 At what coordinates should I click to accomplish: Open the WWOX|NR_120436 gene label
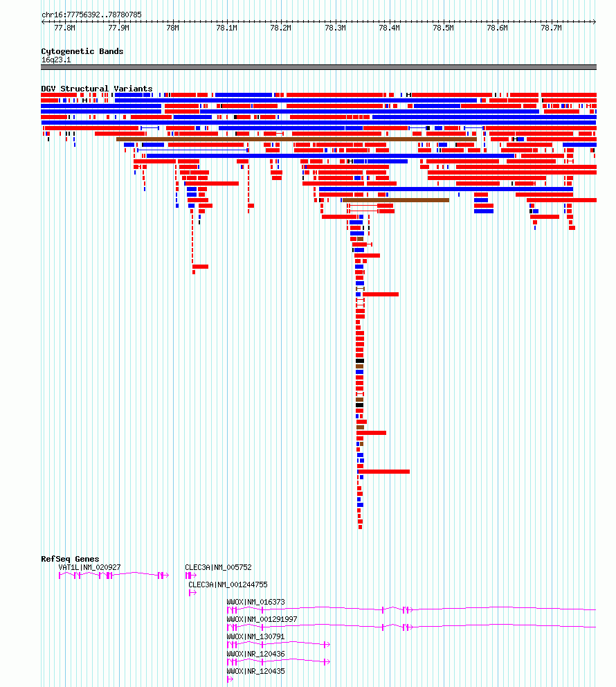(255, 654)
